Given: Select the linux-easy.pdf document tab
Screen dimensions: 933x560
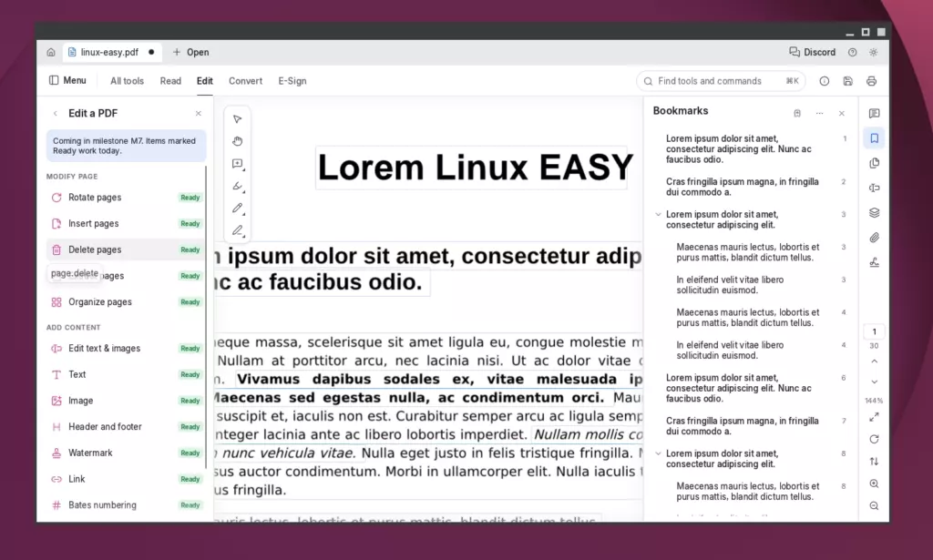Looking at the screenshot, I should pyautogui.click(x=110, y=52).
